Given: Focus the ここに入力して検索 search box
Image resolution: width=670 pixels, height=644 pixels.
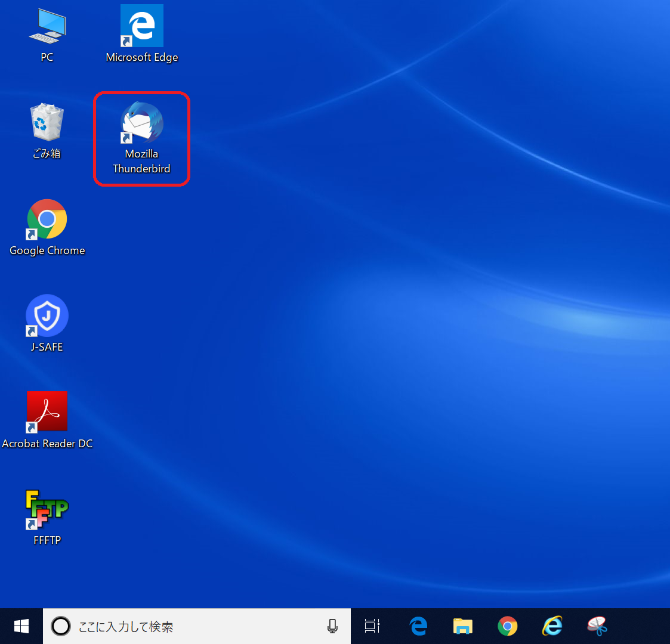Looking at the screenshot, I should pyautogui.click(x=196, y=627).
